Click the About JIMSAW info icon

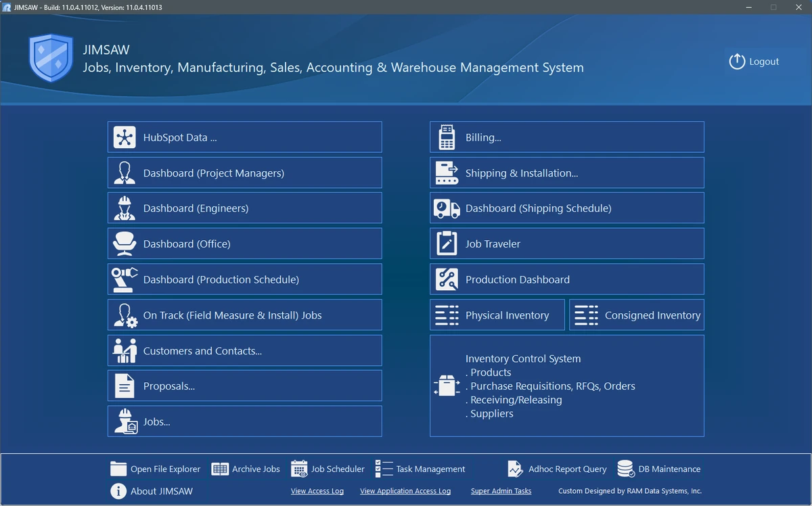[118, 491]
